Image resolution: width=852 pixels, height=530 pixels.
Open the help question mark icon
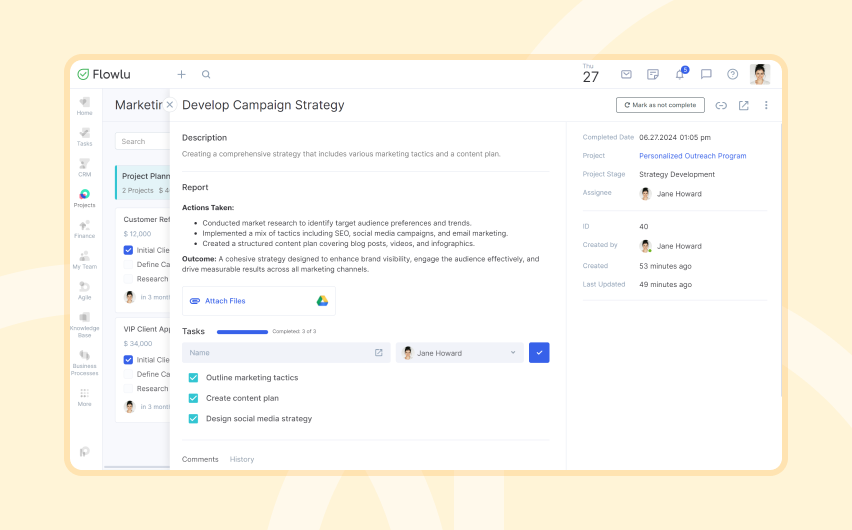[x=732, y=74]
